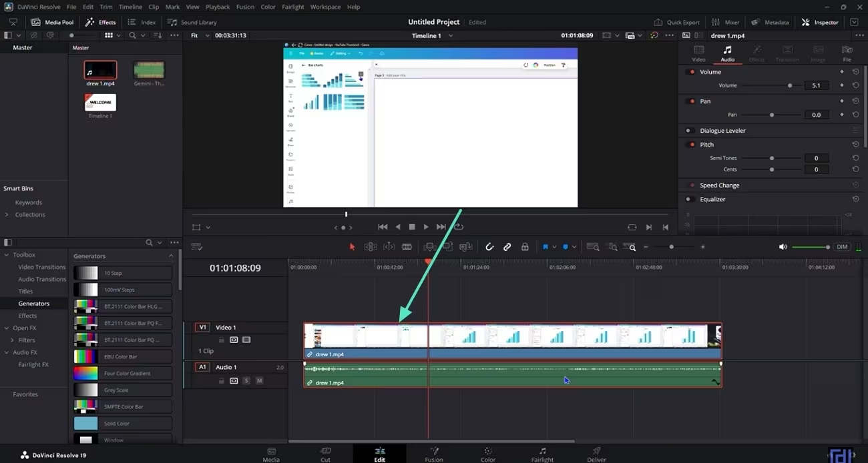This screenshot has height=463, width=868.
Task: Lock the Video 1 track
Action: coord(221,340)
